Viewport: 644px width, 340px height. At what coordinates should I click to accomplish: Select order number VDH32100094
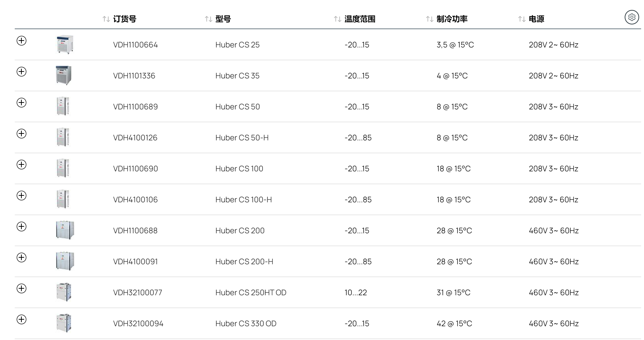coord(138,324)
